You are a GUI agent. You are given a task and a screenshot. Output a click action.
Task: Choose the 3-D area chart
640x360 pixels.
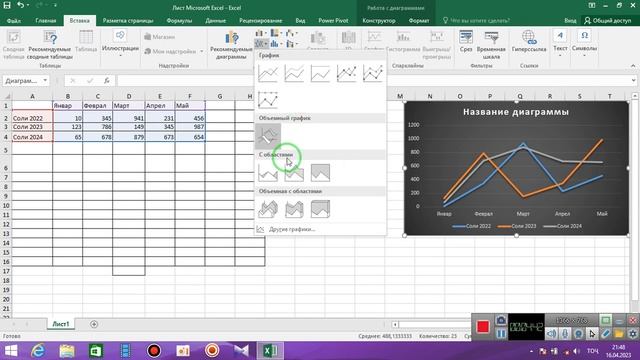coord(268,209)
